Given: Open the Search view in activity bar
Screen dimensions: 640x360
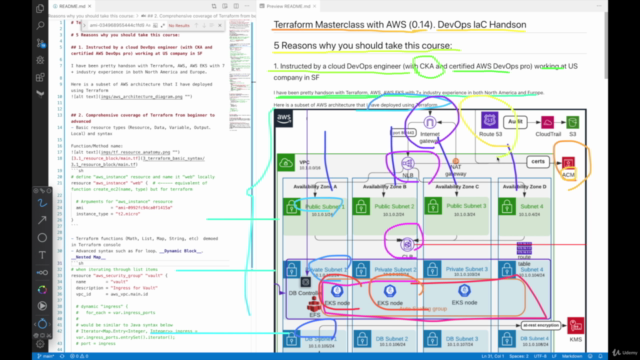Looking at the screenshot, I should click(x=40, y=26).
